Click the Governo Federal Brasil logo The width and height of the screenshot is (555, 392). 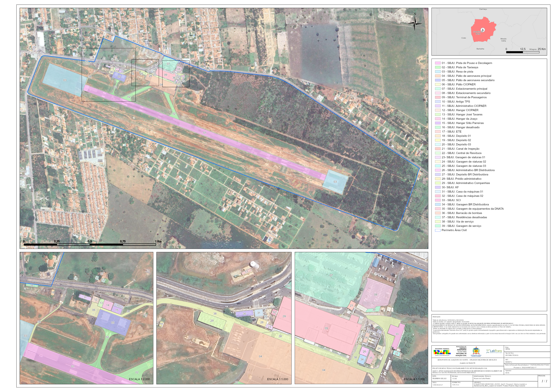(442, 352)
